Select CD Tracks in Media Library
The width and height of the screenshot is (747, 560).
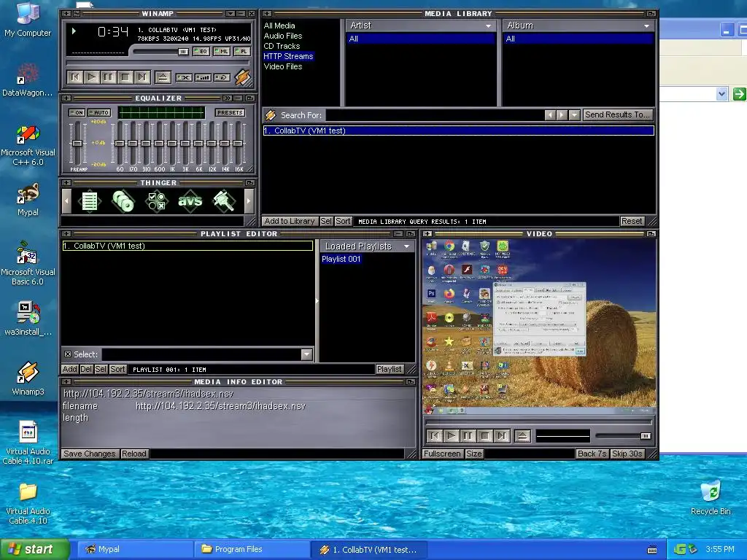(282, 46)
